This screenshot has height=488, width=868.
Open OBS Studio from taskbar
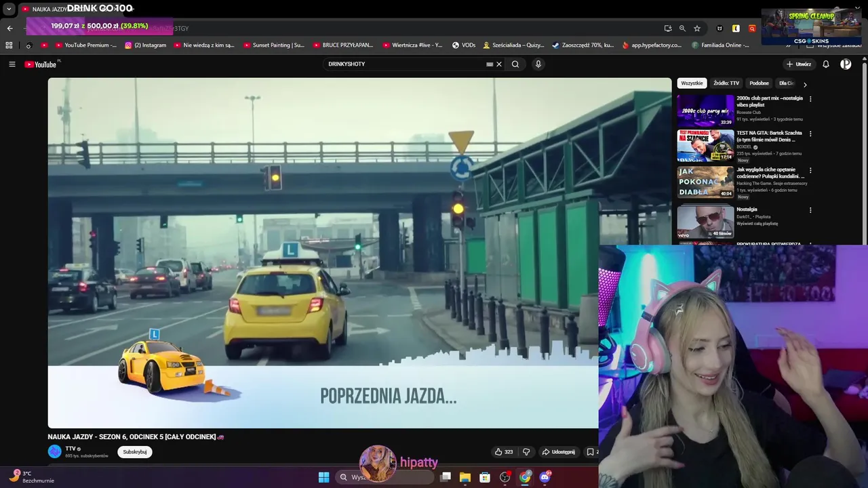point(505,477)
